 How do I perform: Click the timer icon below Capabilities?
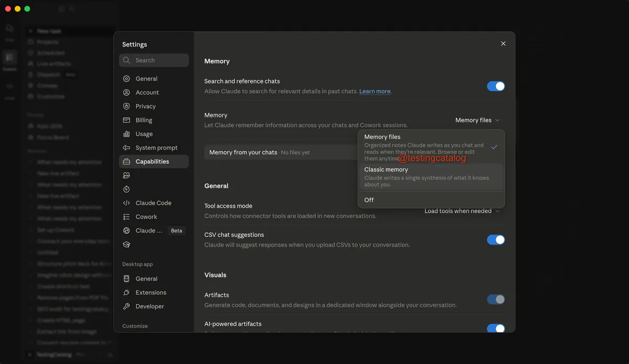coord(126,189)
